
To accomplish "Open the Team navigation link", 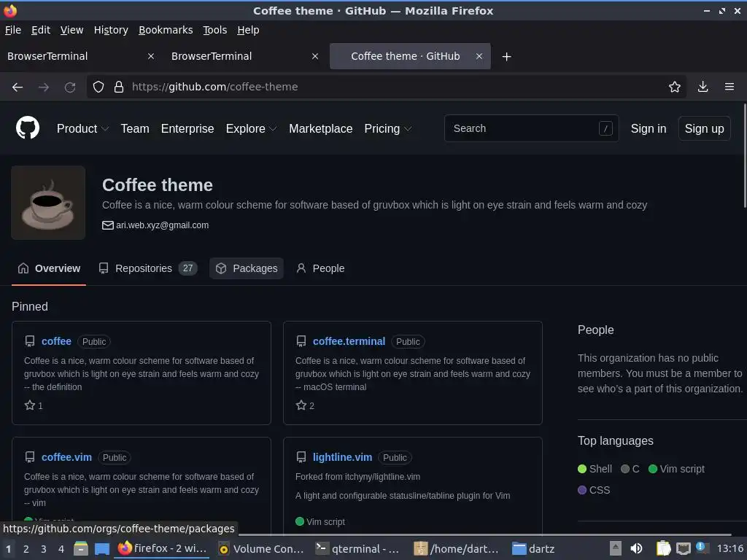I will (135, 128).
